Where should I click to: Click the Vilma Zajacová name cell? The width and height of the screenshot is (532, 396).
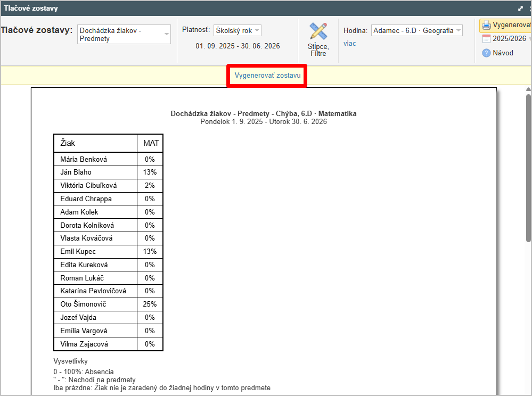[84, 344]
